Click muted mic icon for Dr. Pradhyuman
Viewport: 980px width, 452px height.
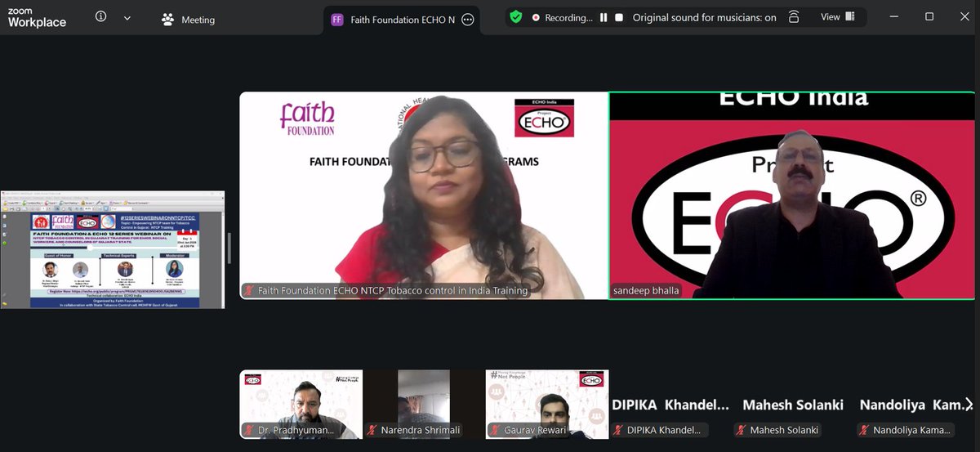coord(249,430)
